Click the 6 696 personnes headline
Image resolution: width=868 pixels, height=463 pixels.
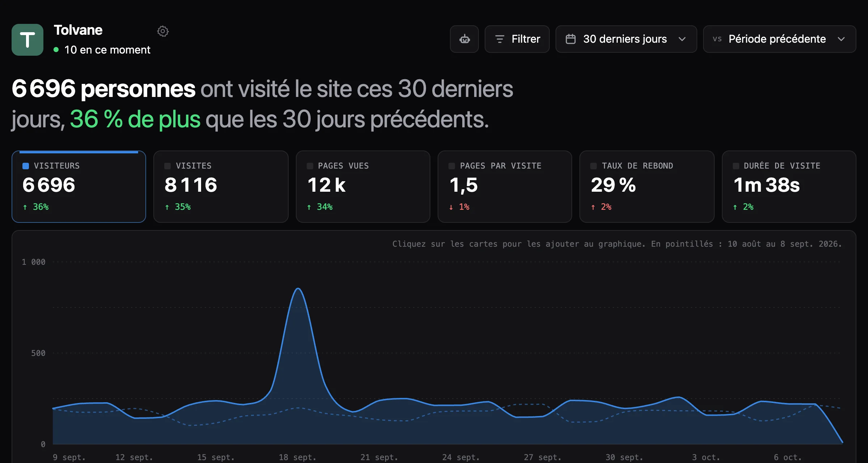click(103, 89)
